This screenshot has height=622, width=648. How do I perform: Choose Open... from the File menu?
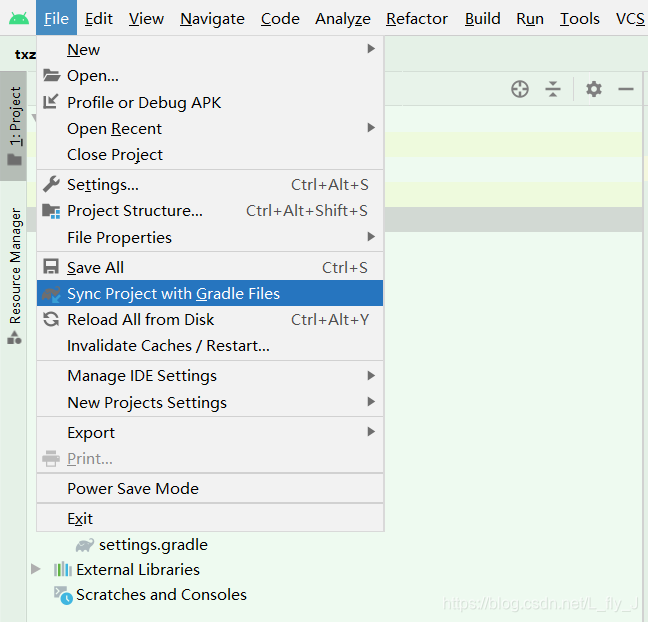pos(210,76)
